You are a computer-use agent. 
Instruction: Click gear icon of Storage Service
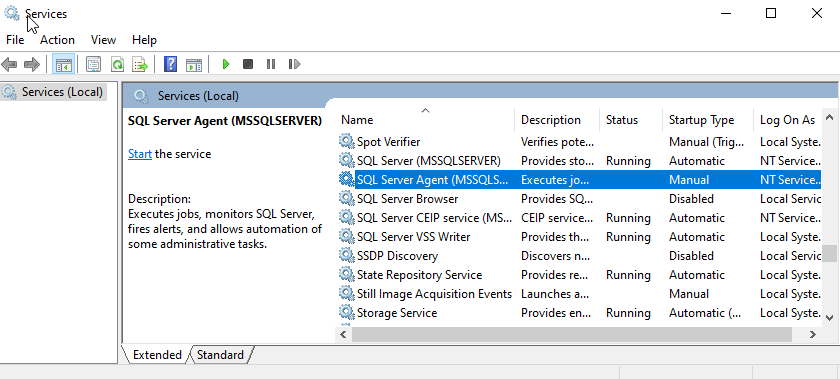coord(347,313)
